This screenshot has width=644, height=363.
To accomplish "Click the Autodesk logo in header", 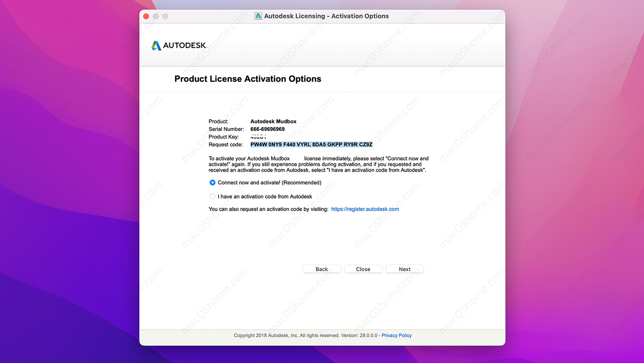I will tap(179, 45).
